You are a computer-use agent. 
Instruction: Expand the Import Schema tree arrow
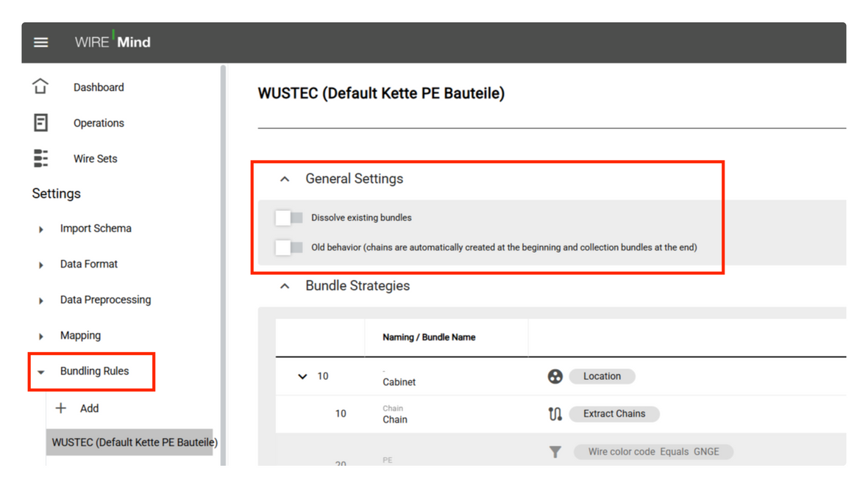click(x=40, y=229)
